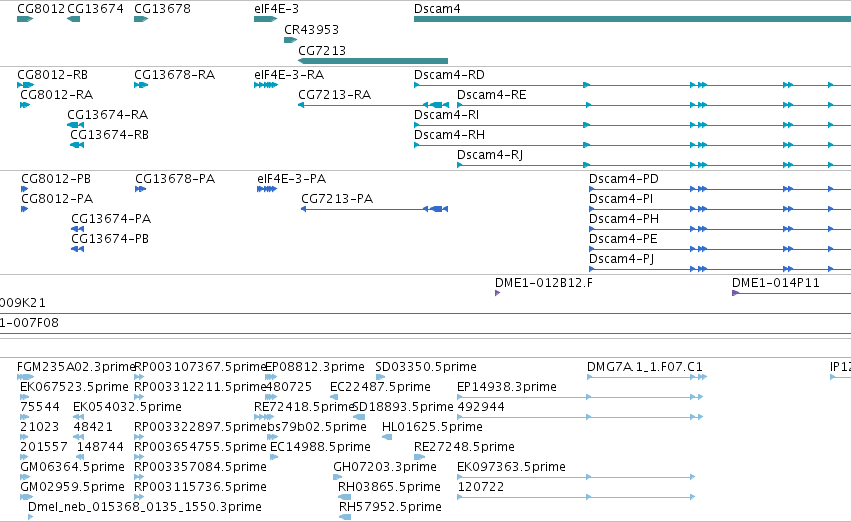Click the CG7213-PA protein label
Image resolution: width=851 pixels, height=522 pixels.
[x=337, y=199]
